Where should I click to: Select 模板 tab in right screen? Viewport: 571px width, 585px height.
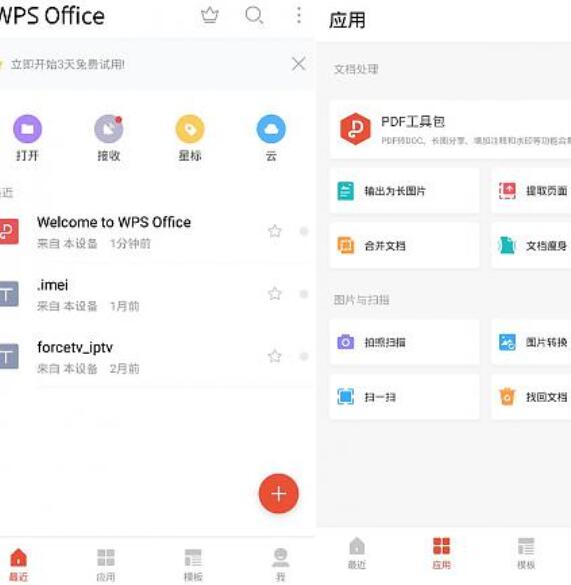tap(526, 553)
